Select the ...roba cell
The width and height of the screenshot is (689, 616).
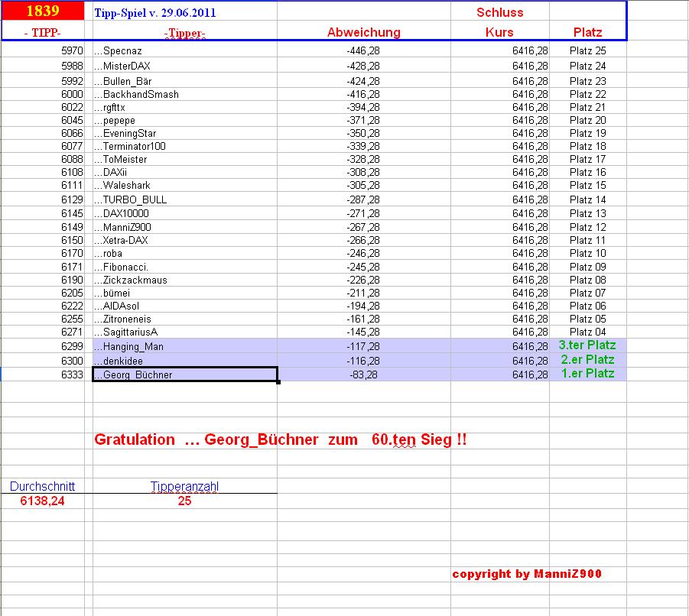pos(184,253)
